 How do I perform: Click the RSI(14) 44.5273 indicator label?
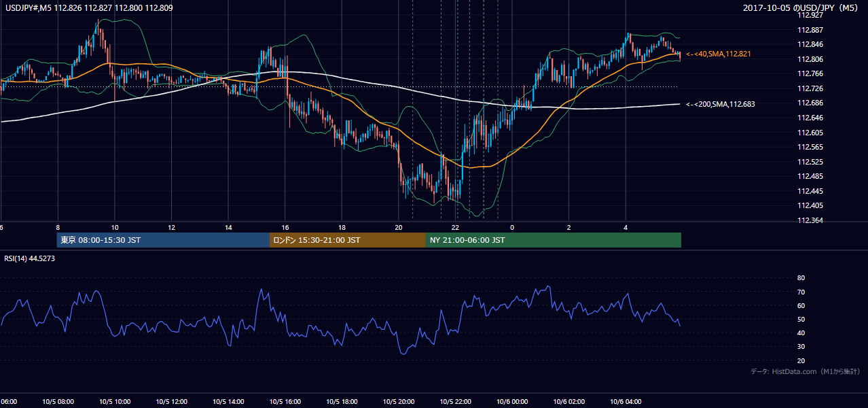[x=30, y=258]
